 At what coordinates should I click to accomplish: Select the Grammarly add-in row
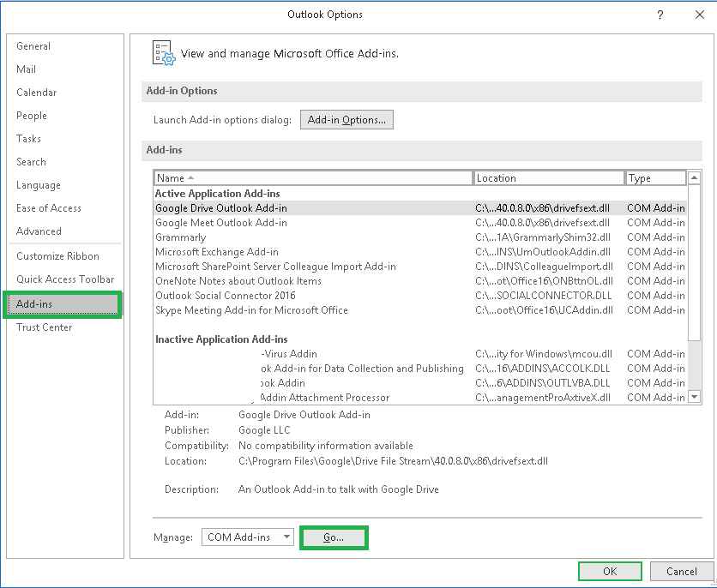(419, 237)
